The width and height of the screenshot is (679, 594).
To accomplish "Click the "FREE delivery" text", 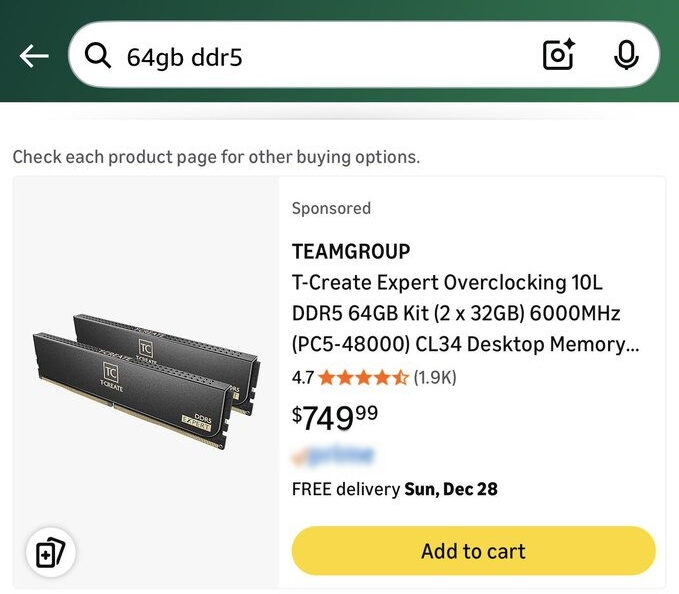I will (345, 489).
